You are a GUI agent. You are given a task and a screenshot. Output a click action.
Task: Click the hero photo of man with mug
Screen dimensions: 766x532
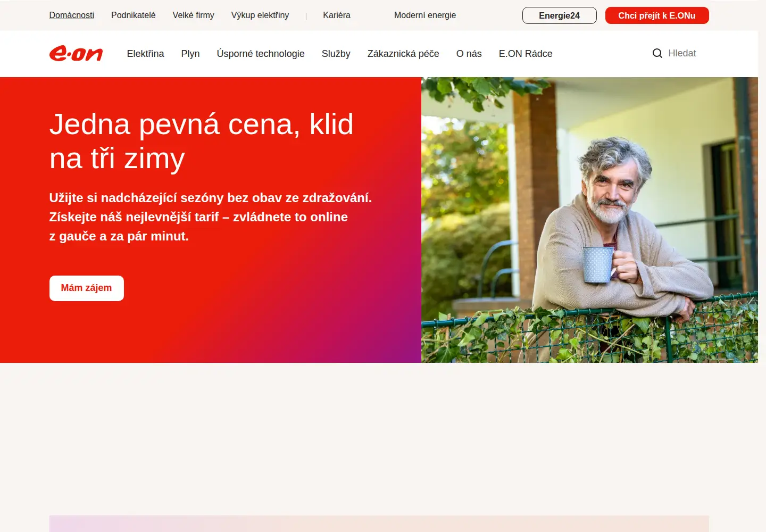[589, 220]
